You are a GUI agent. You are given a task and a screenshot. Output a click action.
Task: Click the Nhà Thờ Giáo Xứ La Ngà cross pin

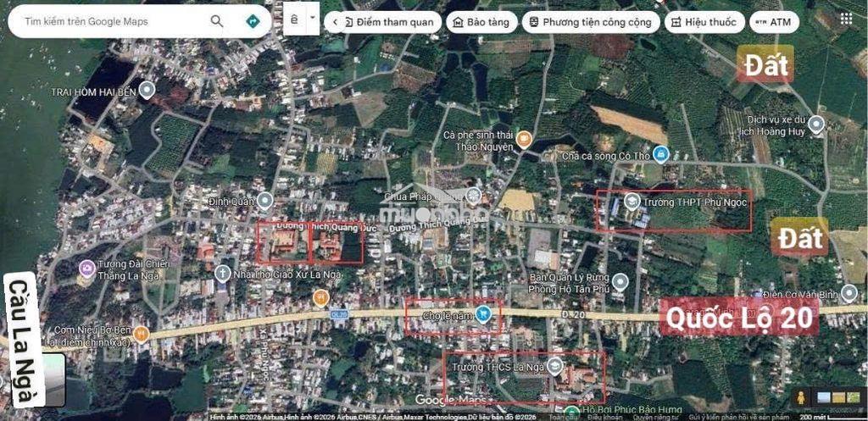point(223,273)
